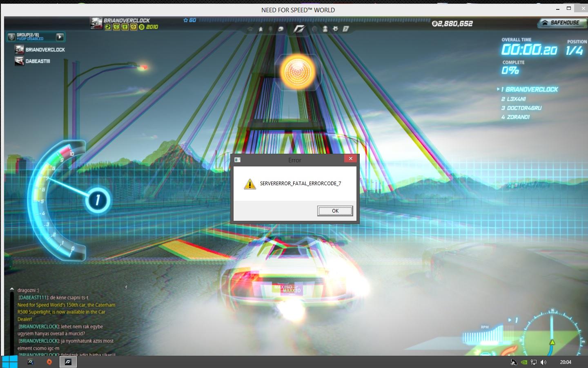
Task: Toggle the group VOIP microphone button
Action: [x=11, y=37]
